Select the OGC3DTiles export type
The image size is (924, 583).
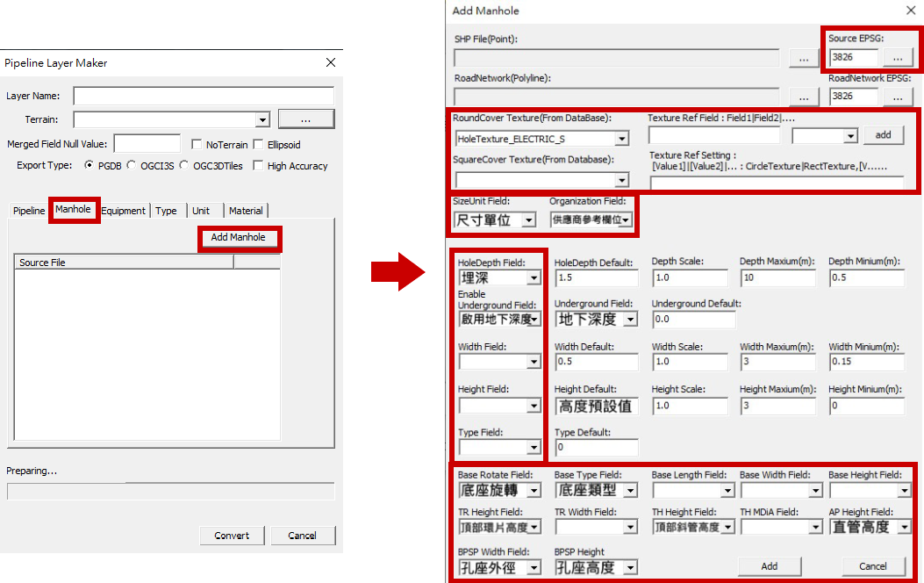coord(185,165)
